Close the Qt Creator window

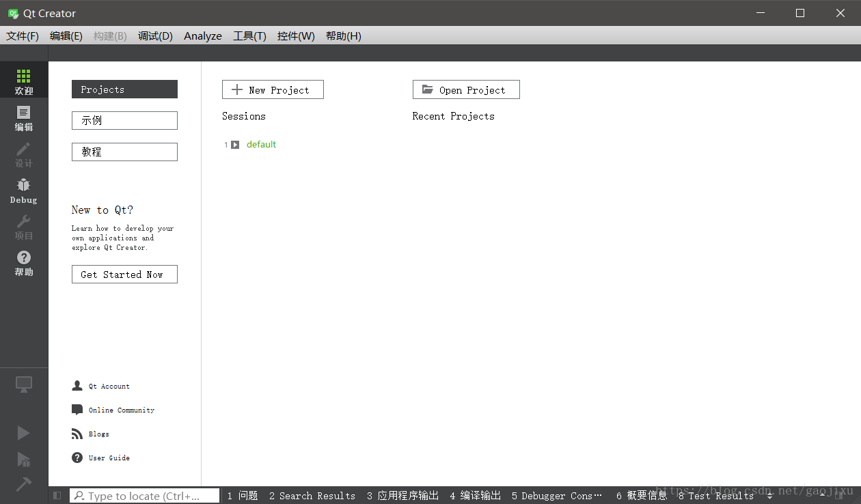[840, 13]
